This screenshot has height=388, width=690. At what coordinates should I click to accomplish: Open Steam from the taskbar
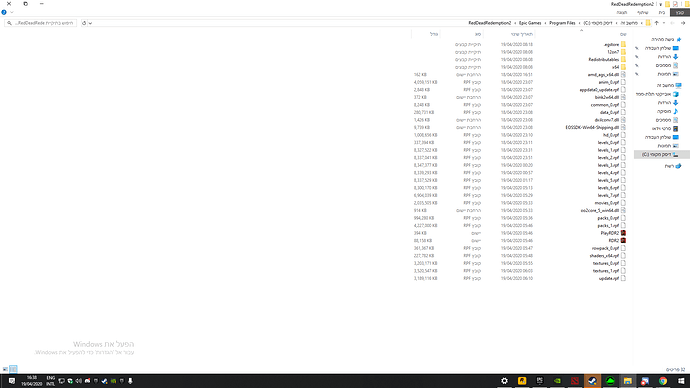(592, 381)
